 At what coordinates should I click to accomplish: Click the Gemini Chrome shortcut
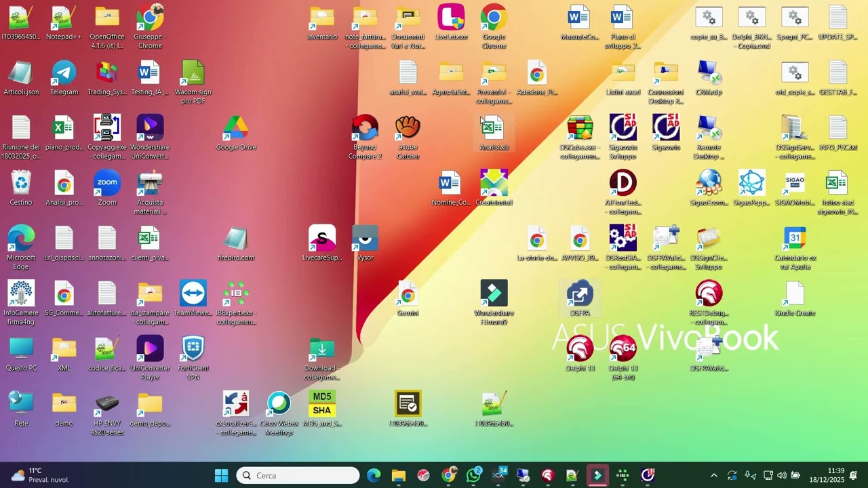click(408, 299)
